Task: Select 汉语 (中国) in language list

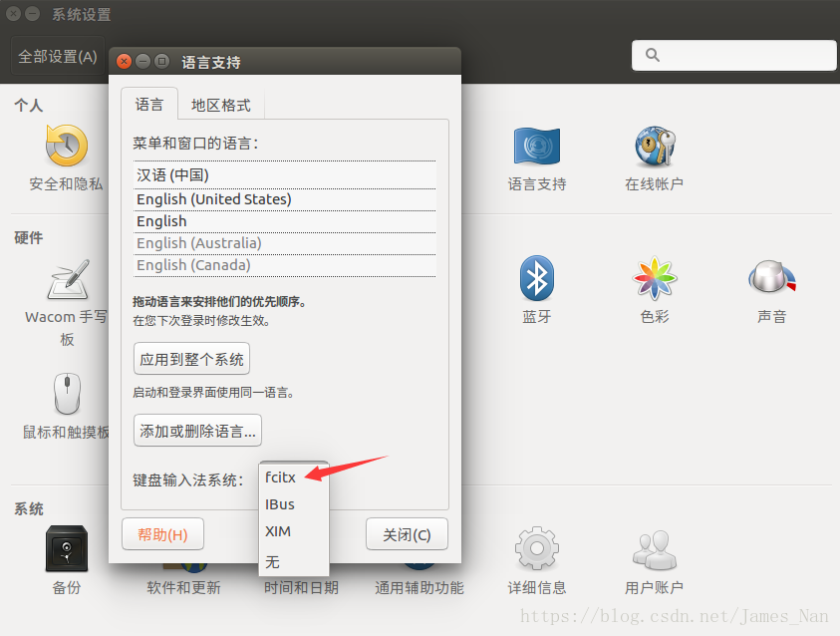Action: [x=284, y=175]
